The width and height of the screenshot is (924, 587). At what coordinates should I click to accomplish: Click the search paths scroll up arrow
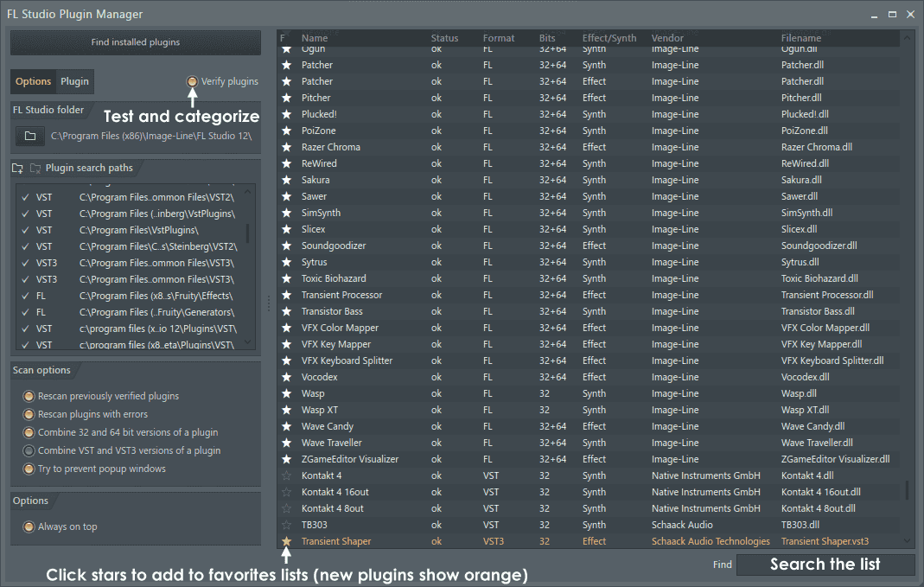coord(247,192)
